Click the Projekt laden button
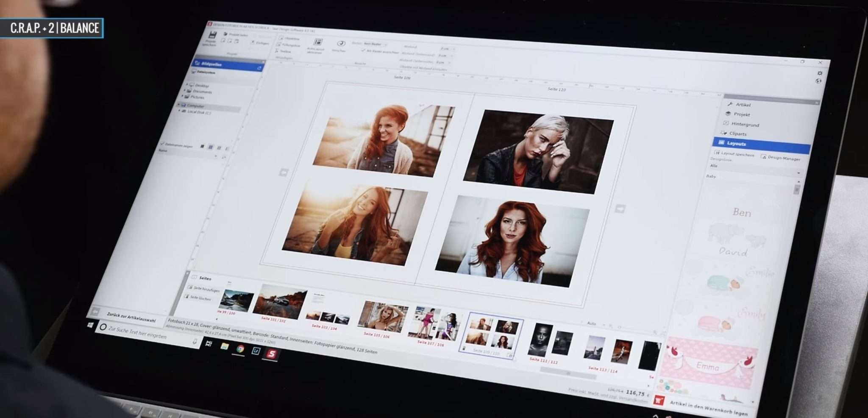Viewport: 868px width, 418px height. click(x=236, y=35)
